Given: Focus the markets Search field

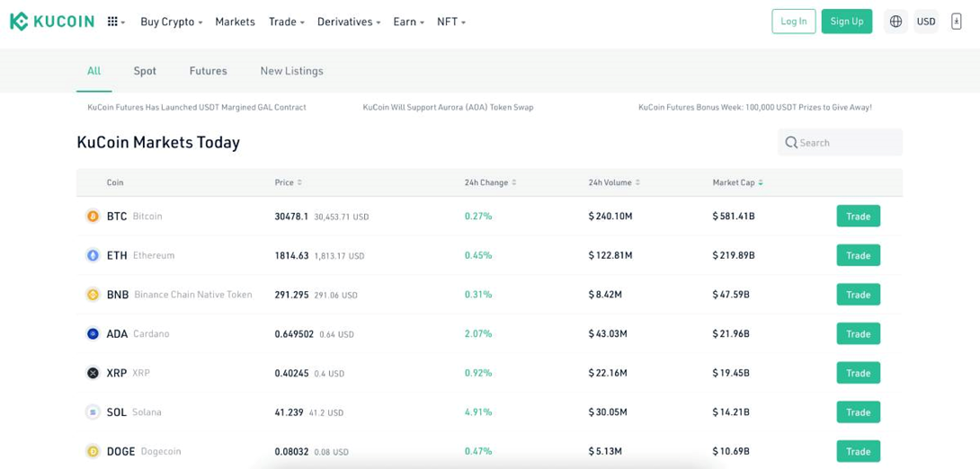Looking at the screenshot, I should [840, 142].
